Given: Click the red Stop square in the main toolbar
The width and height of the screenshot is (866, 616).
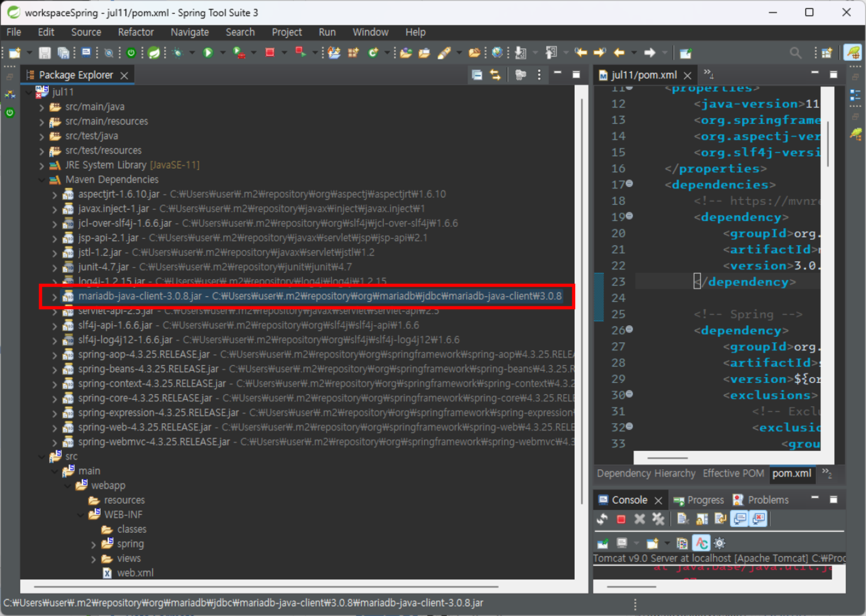Looking at the screenshot, I should coord(270,53).
